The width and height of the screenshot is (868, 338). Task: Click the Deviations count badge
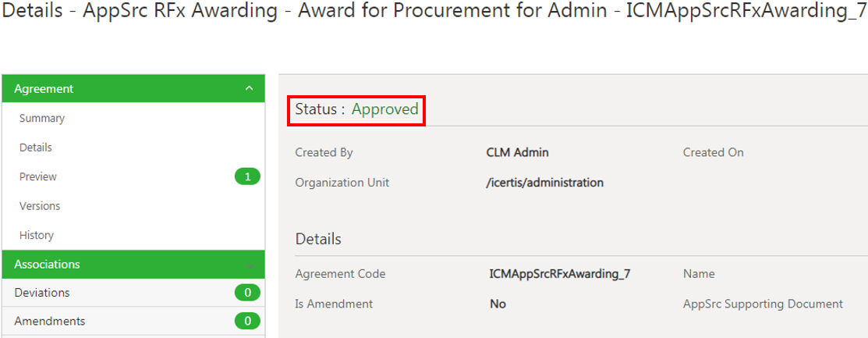point(247,293)
